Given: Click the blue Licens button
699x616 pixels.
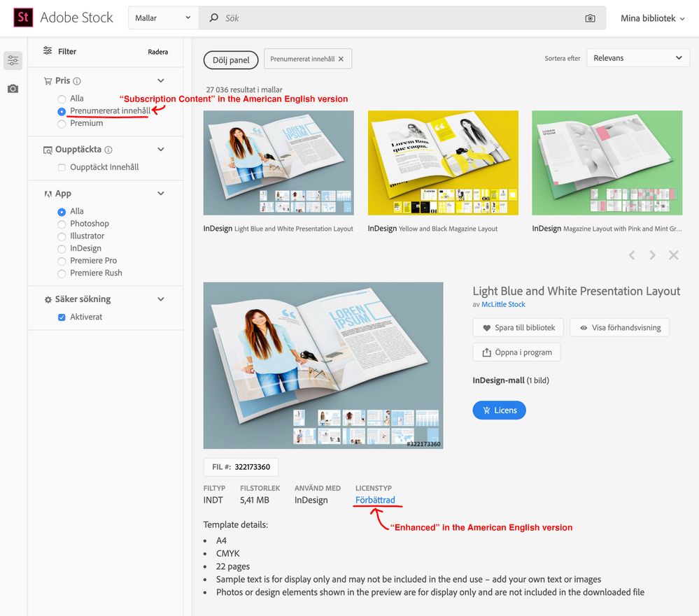Looking at the screenshot, I should 500,410.
